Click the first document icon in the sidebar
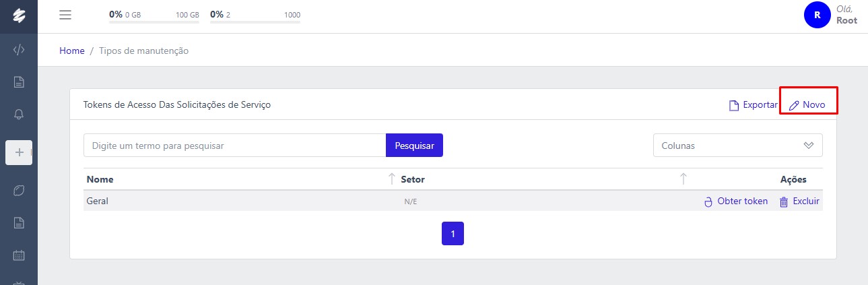Viewport: 868px width, 285px height. (19, 82)
